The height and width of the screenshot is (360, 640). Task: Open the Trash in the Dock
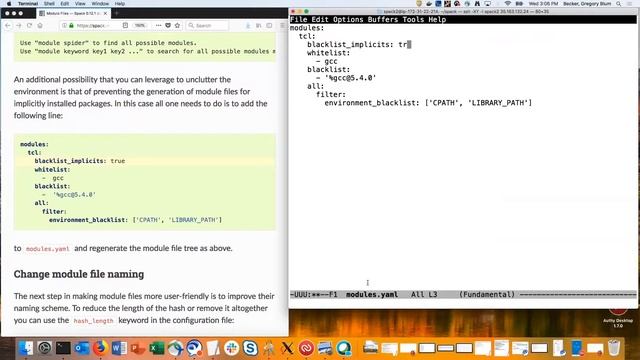pyautogui.click(x=614, y=348)
